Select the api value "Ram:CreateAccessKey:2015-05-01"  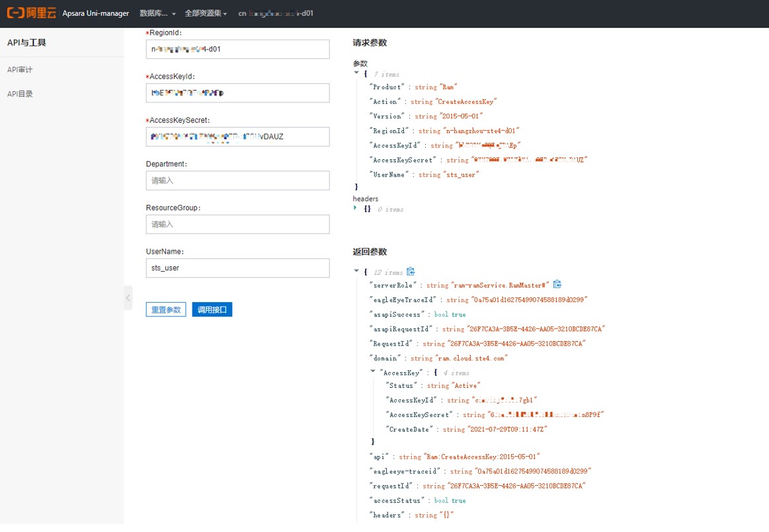tap(483, 457)
